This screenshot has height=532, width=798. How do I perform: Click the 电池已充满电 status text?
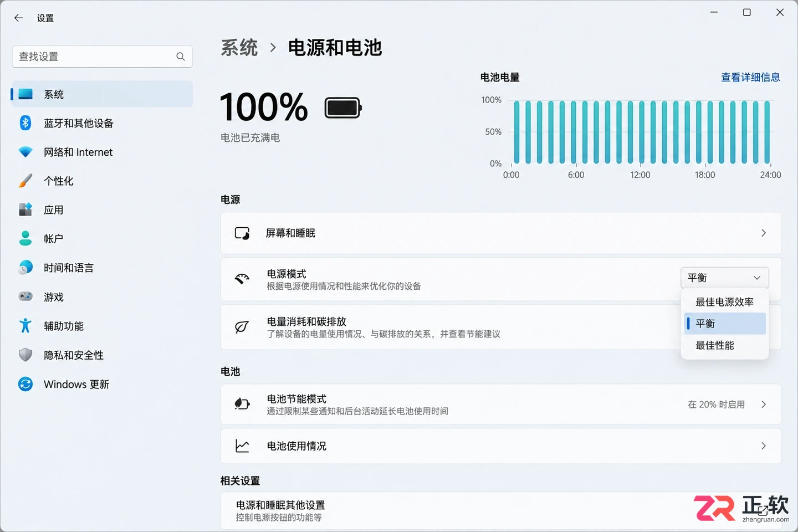(250, 137)
